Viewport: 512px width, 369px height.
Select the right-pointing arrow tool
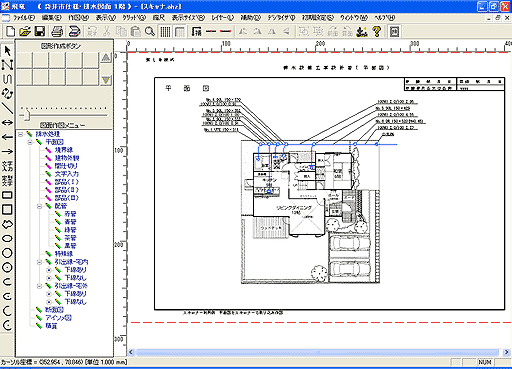click(x=7, y=152)
